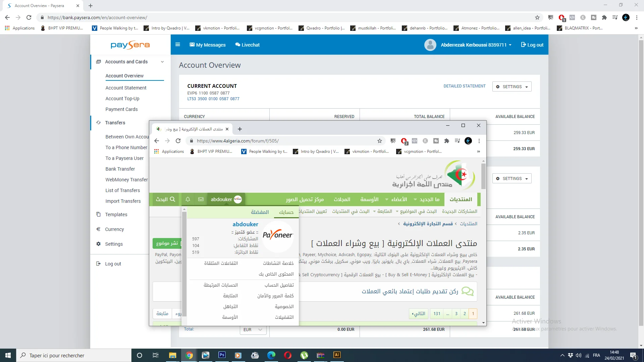Screen dimensions: 644x362
Task: Open Livechat in the Paysera header
Action: click(247, 45)
